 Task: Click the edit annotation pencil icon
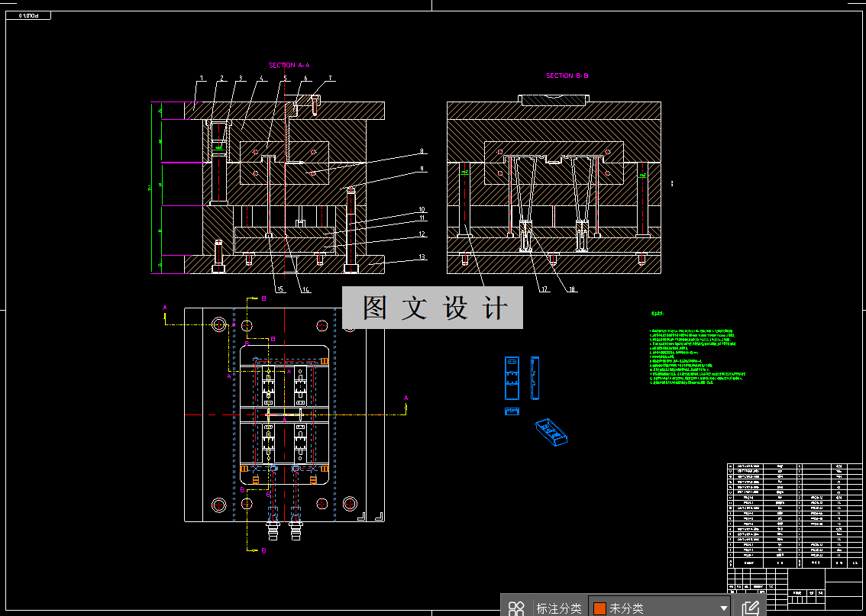tap(750, 608)
